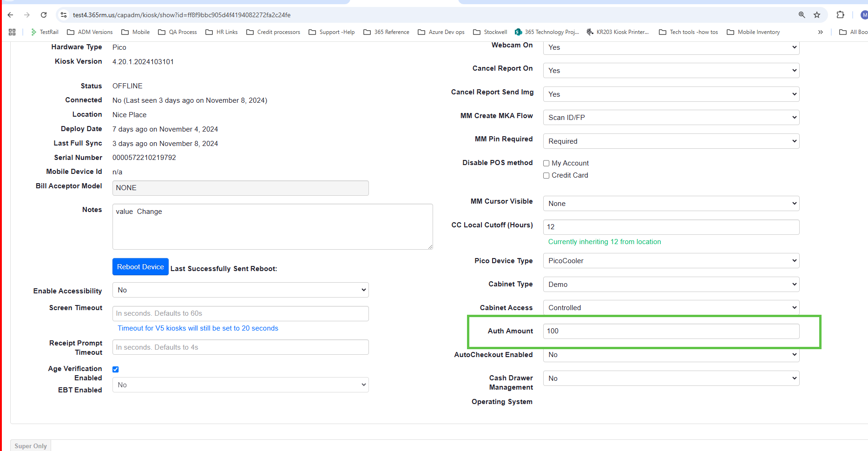Check the Credit Card POS method box
The width and height of the screenshot is (868, 451).
click(546, 175)
